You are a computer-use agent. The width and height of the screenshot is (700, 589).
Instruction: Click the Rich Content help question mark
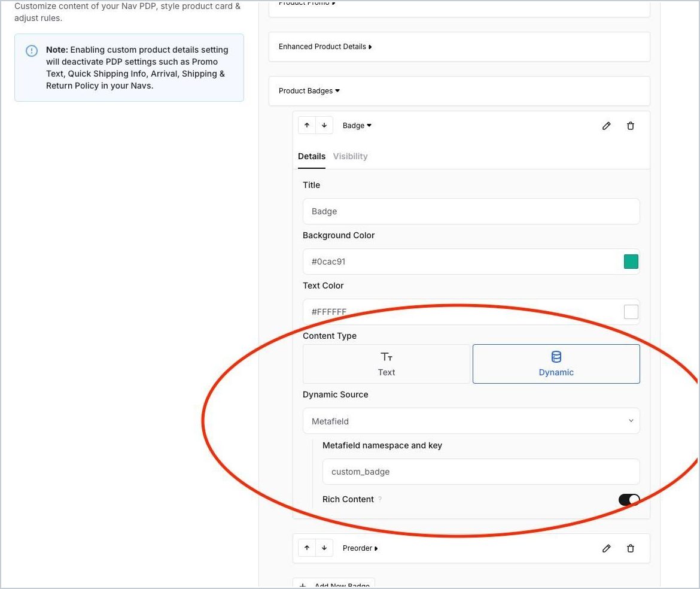380,499
